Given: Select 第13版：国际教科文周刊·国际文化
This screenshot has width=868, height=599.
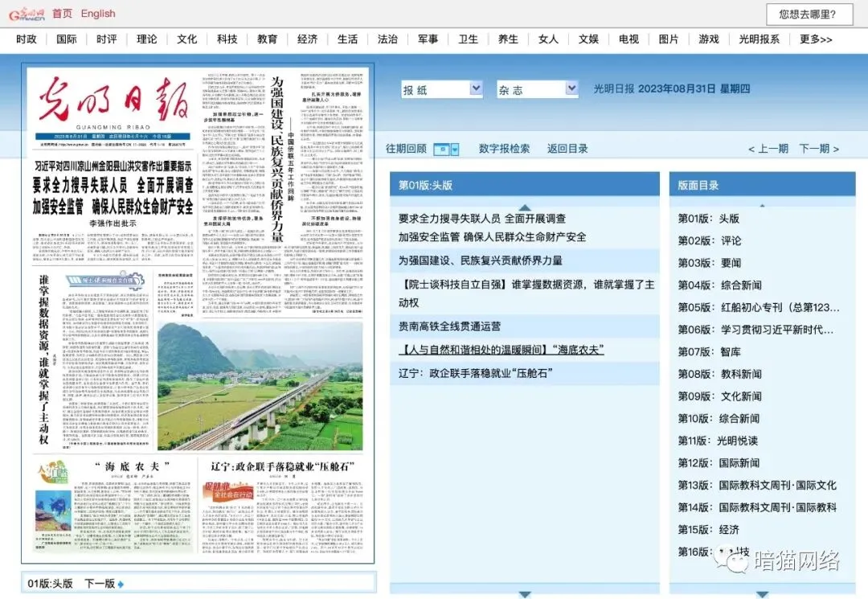Looking at the screenshot, I should click(757, 485).
